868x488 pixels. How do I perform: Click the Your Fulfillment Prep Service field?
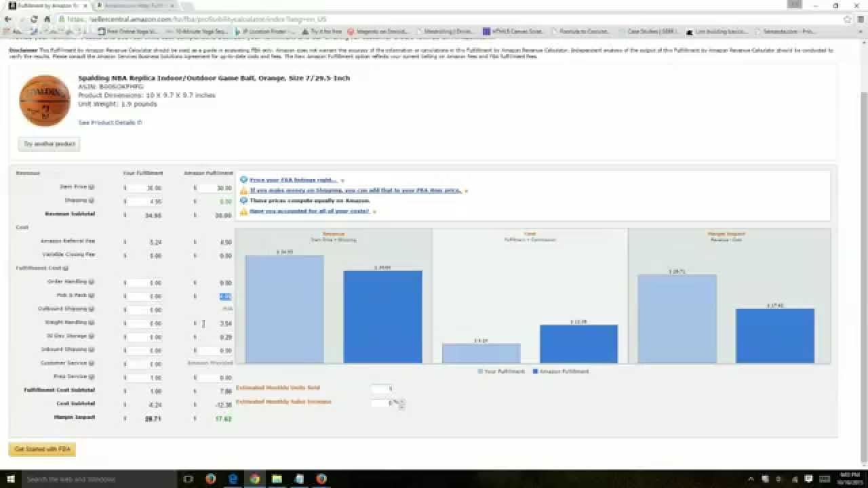point(146,378)
